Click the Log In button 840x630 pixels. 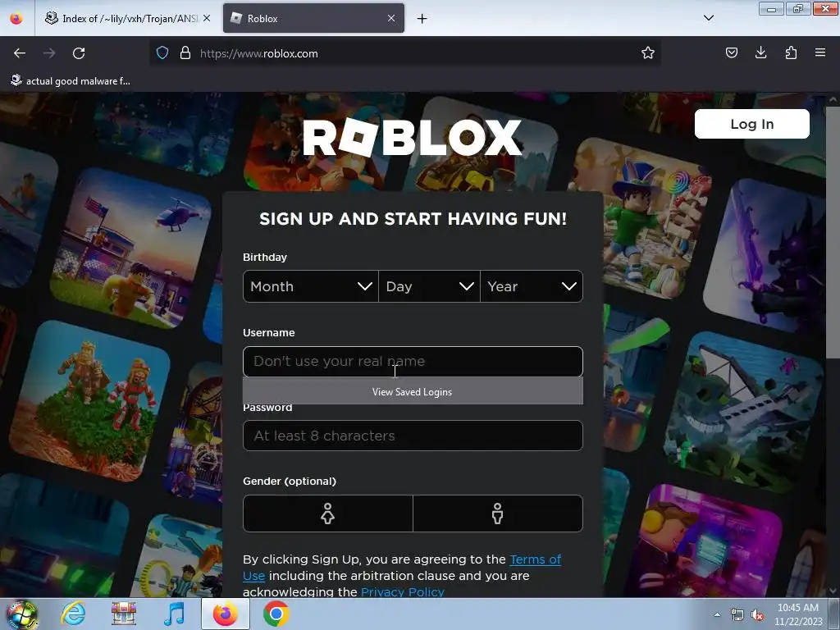(x=752, y=125)
